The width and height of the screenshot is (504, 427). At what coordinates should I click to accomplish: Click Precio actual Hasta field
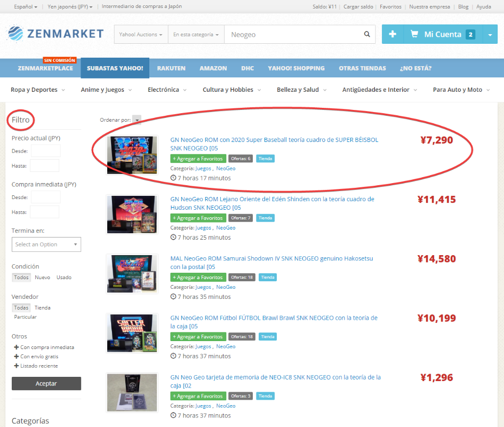point(44,165)
